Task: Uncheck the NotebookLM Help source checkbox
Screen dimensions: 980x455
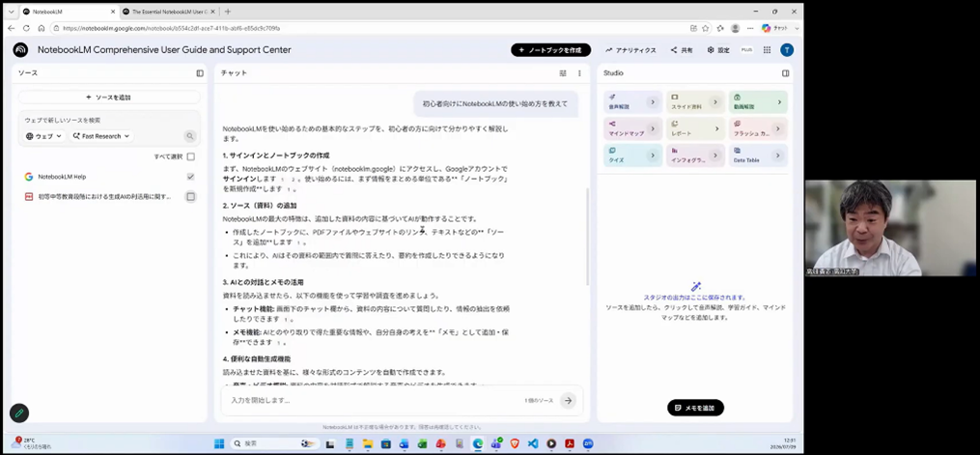Action: pos(190,177)
